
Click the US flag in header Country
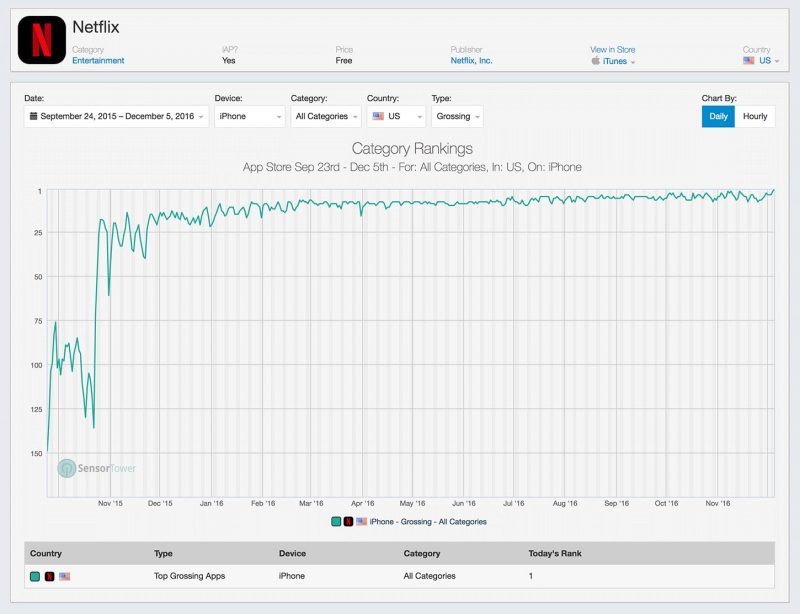click(x=748, y=60)
